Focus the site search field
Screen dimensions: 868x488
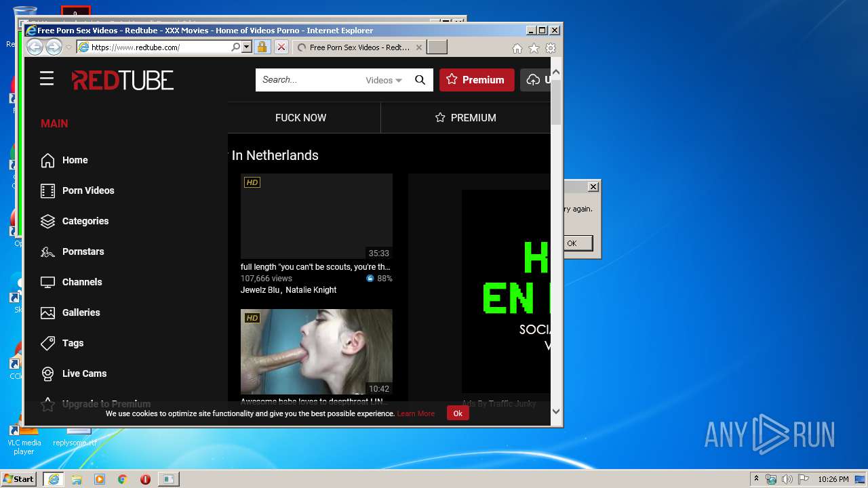pyautogui.click(x=310, y=80)
